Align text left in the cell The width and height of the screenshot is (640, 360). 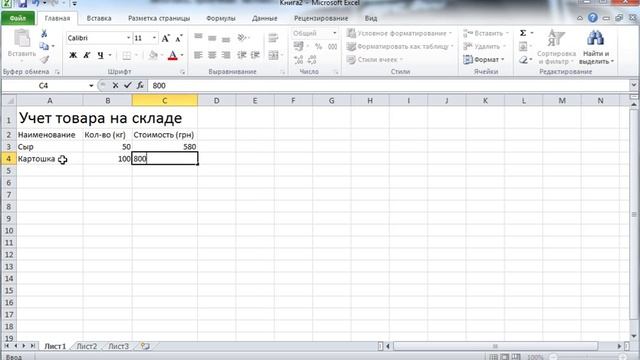tap(198, 55)
